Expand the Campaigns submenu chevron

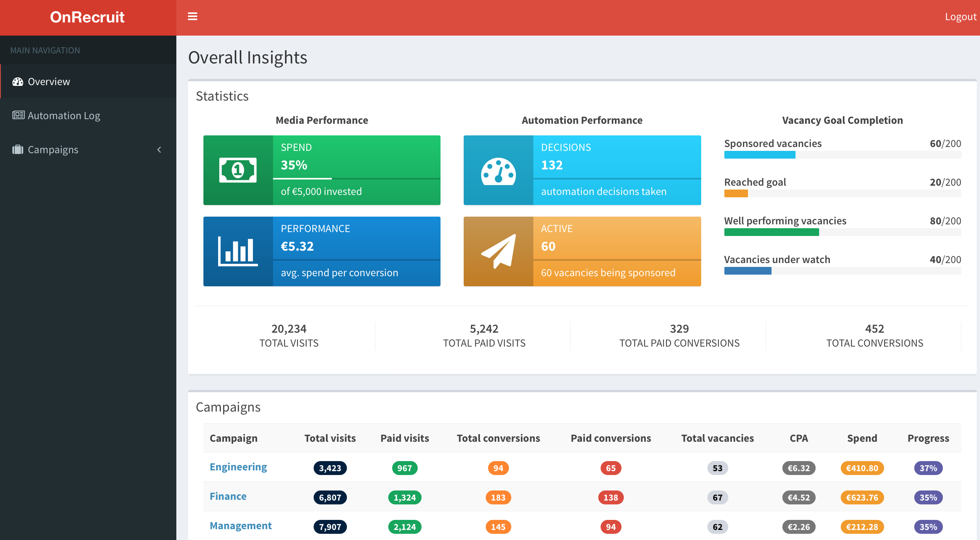[159, 150]
